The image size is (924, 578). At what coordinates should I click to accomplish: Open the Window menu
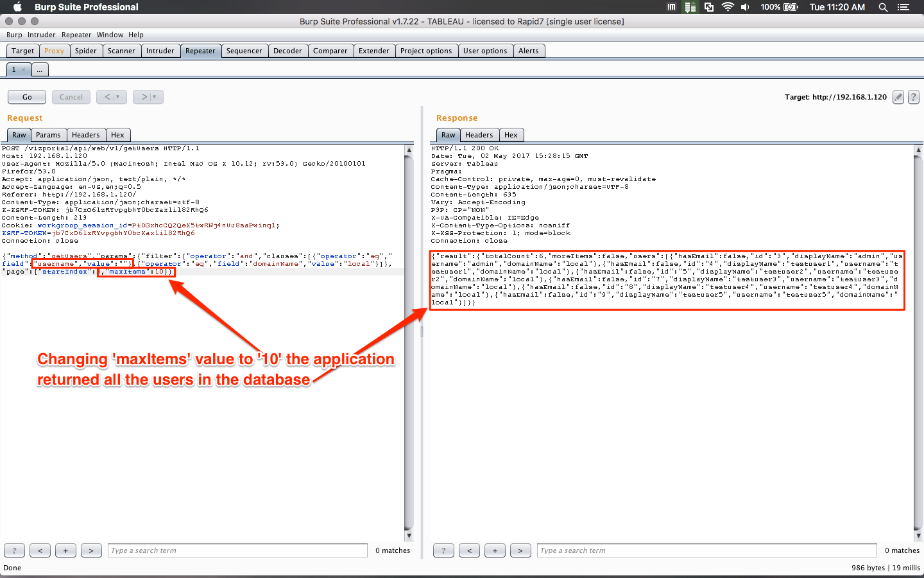pyautogui.click(x=110, y=35)
